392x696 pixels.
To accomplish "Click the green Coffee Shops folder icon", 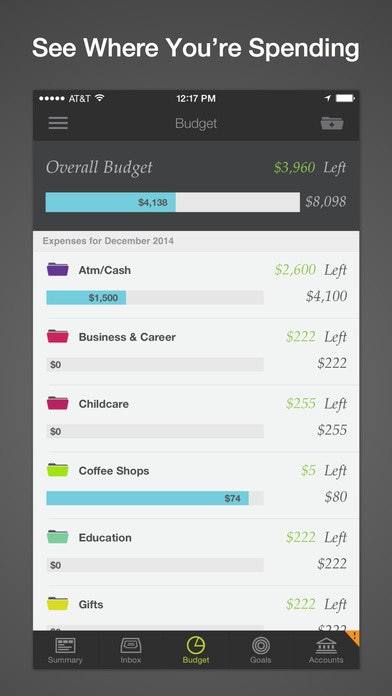I will 58,470.
